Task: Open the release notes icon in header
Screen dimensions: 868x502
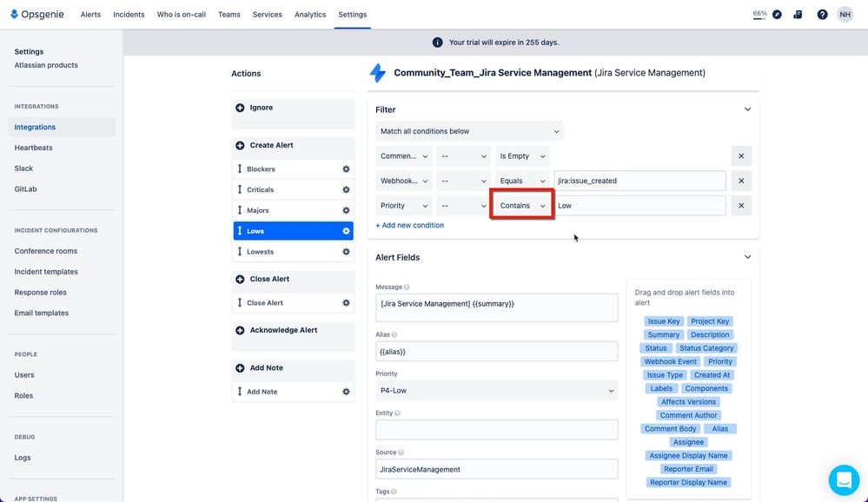Action: 798,15
